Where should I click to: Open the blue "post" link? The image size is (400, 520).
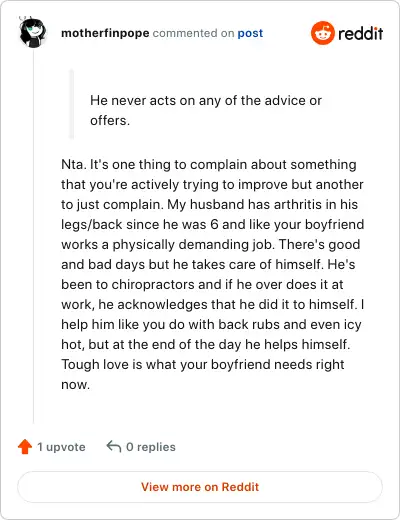click(x=250, y=33)
